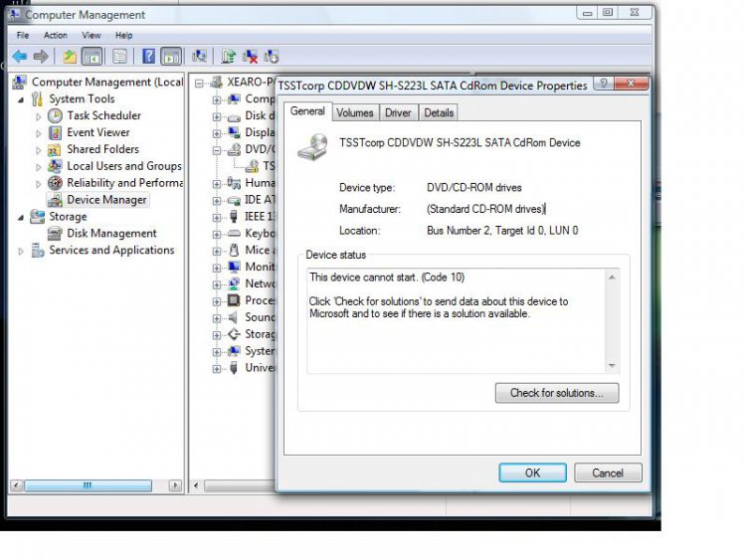Click the Computer Management (Local) root icon

tap(19, 82)
